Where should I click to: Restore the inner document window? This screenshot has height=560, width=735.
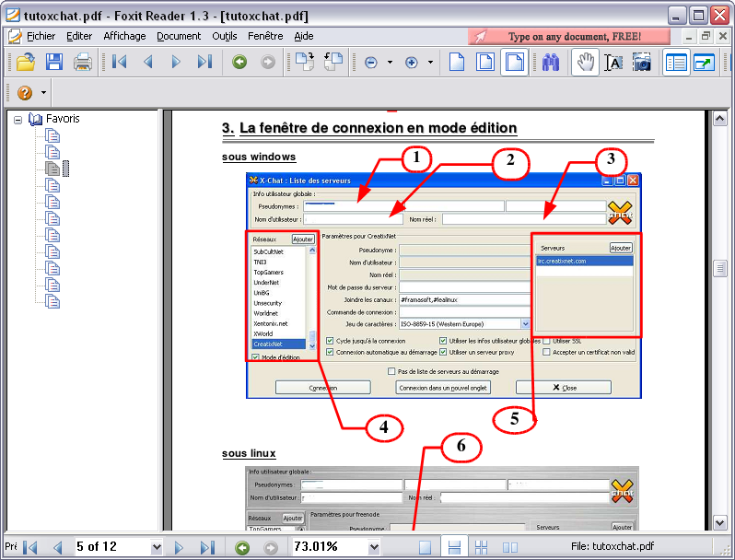click(706, 36)
